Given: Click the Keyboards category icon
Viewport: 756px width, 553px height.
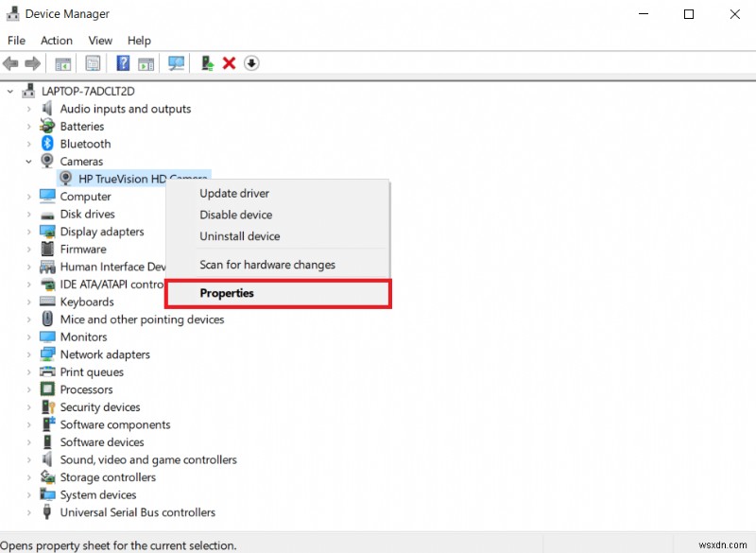Looking at the screenshot, I should tap(47, 302).
